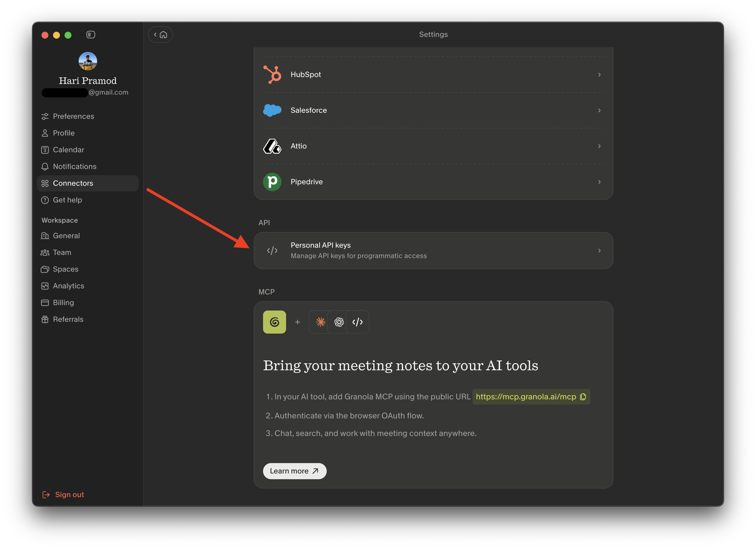Viewport: 756px width, 549px height.
Task: Open Get help
Action: tap(88, 200)
